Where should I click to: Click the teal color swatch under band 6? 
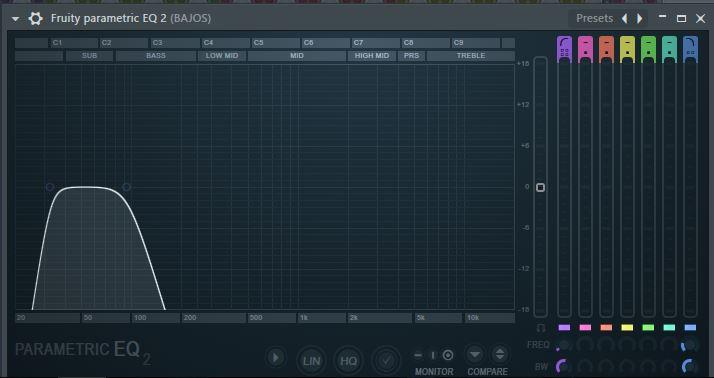point(669,327)
